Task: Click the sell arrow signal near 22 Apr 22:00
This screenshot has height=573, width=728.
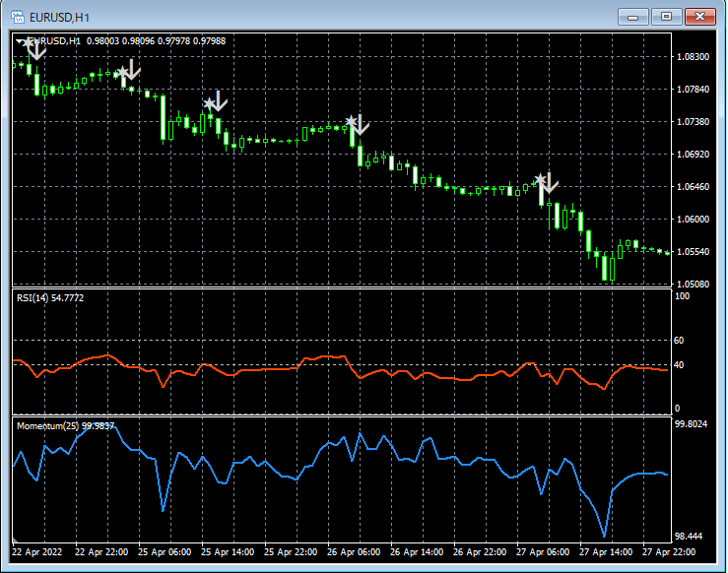Action: coord(133,69)
